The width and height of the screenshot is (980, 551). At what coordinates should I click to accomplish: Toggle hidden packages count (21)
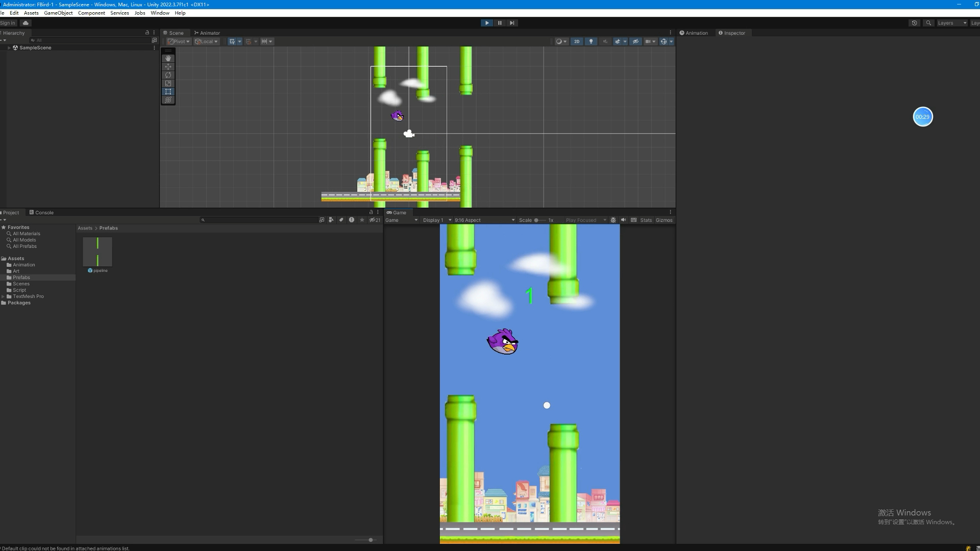[375, 220]
